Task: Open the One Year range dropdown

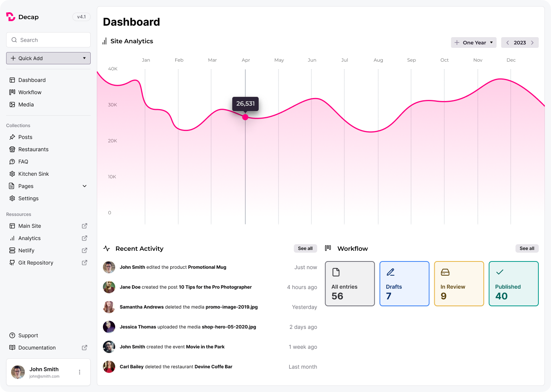Action: 474,42
